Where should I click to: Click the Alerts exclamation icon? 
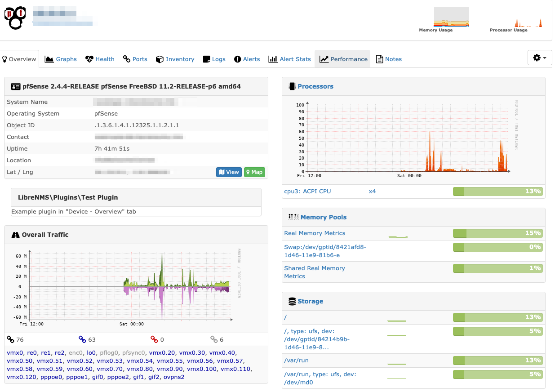(x=238, y=59)
